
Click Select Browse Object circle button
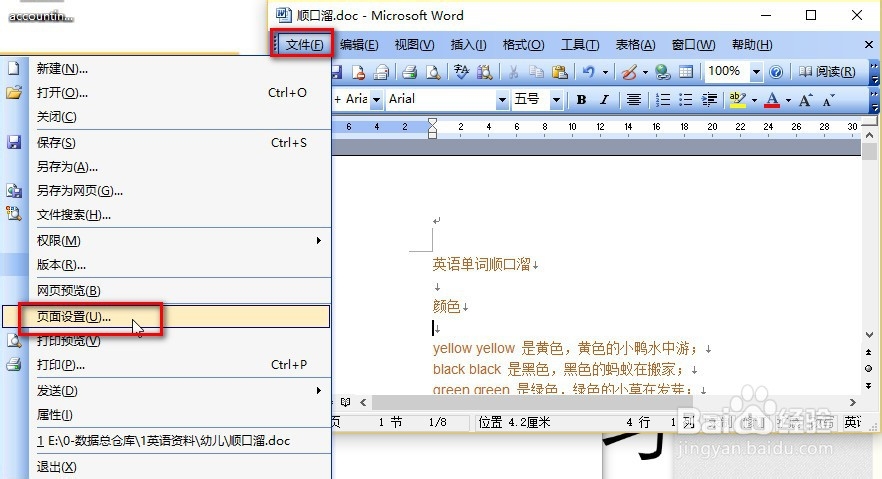coord(868,368)
